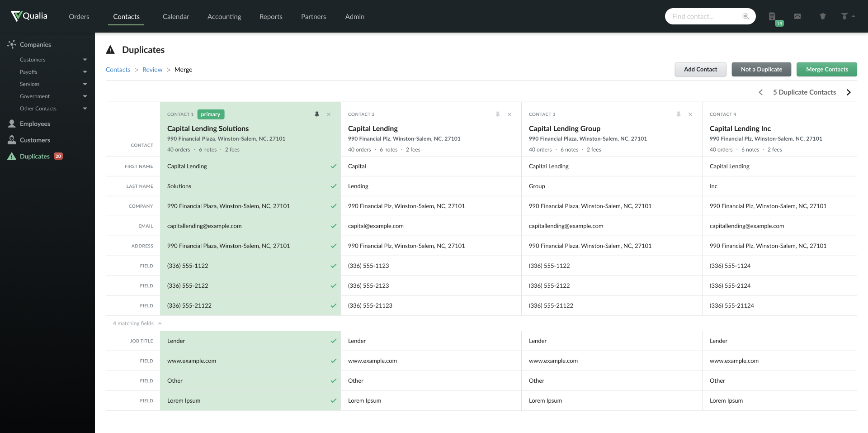868x433 pixels.
Task: Open the notifications bell icon
Action: point(823,16)
